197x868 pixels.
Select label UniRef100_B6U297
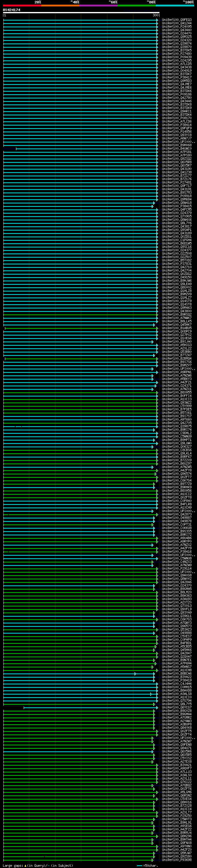(x=177, y=463)
